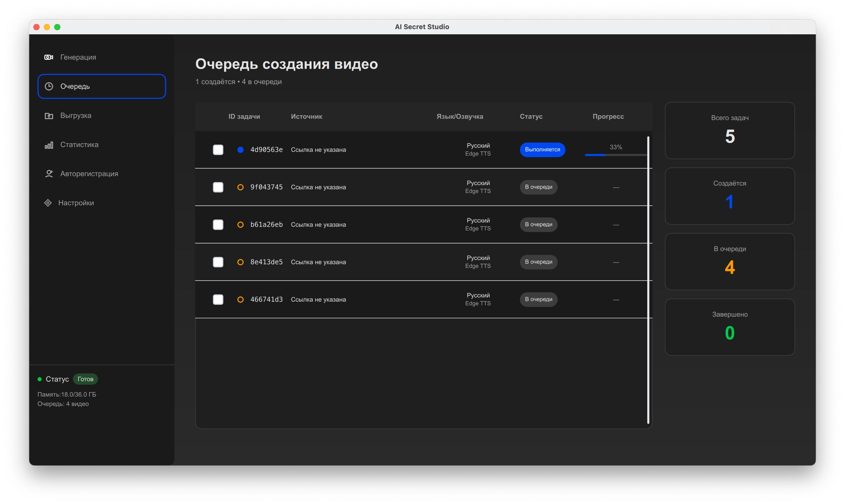
Task: Click the В очереди badge for 9f043745
Action: click(538, 187)
